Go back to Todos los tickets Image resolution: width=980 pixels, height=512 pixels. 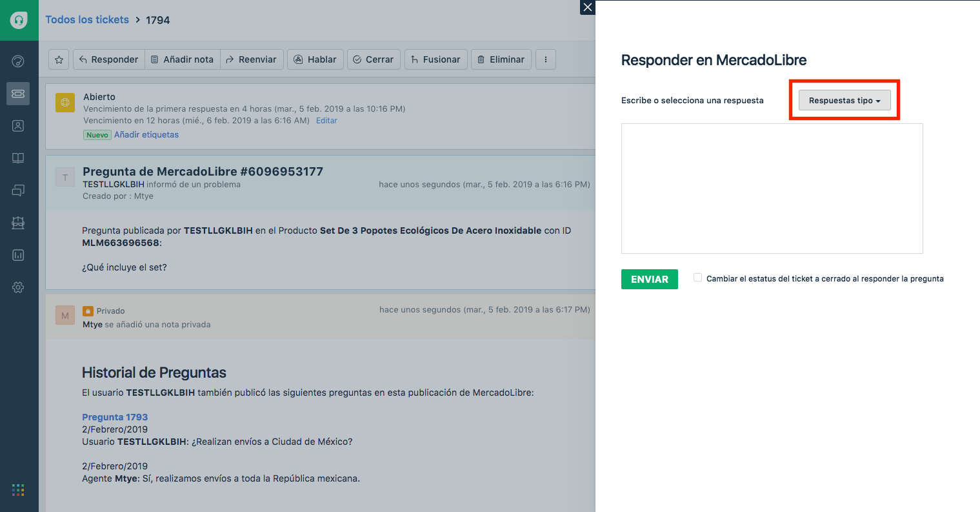coord(87,20)
